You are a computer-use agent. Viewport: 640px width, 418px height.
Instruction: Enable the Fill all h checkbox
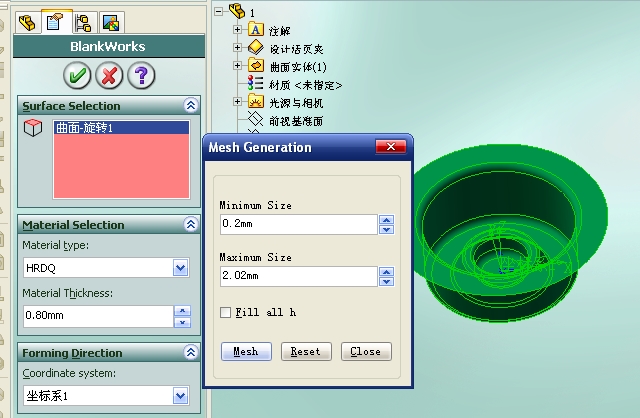225,312
